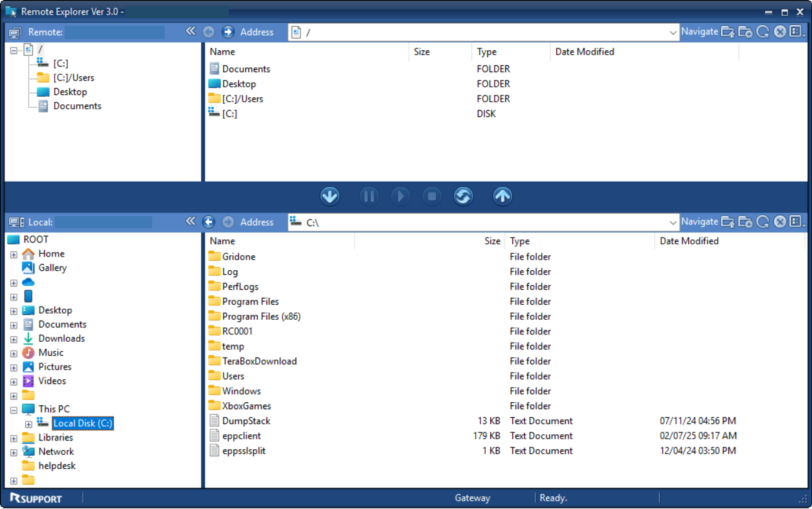Open the Remote pane view options
This screenshot has width=812, height=509.
(x=798, y=32)
